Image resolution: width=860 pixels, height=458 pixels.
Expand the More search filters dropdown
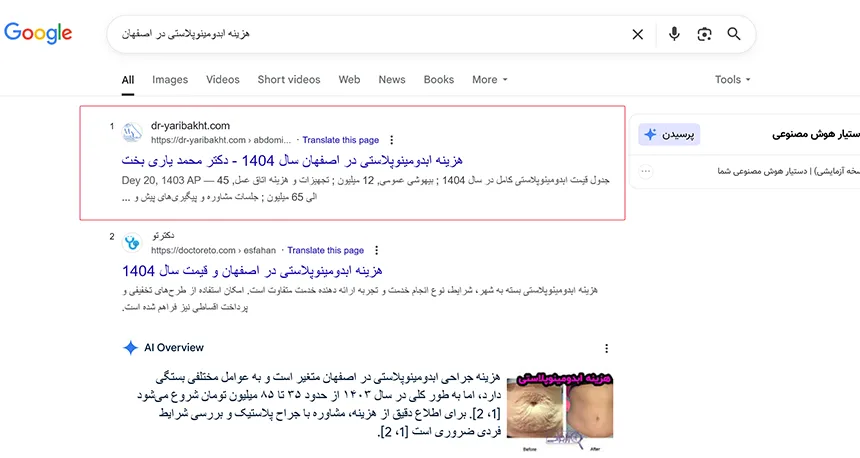[x=490, y=80]
